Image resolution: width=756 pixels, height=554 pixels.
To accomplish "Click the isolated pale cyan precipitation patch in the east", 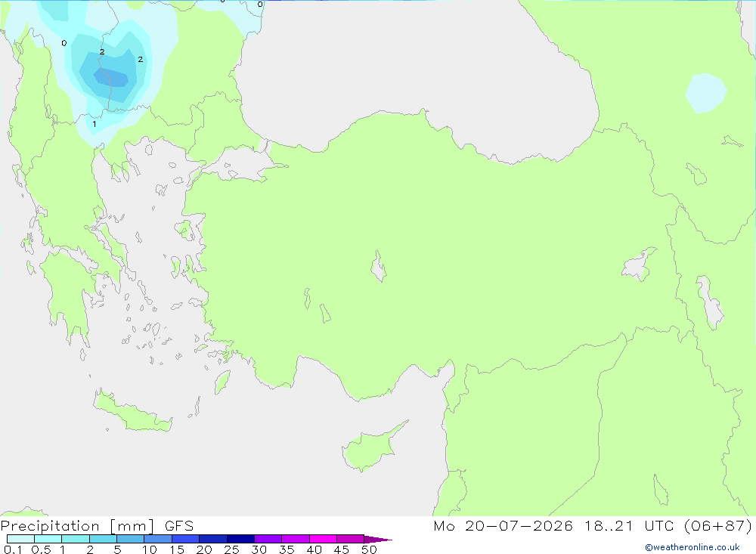I will [x=705, y=92].
